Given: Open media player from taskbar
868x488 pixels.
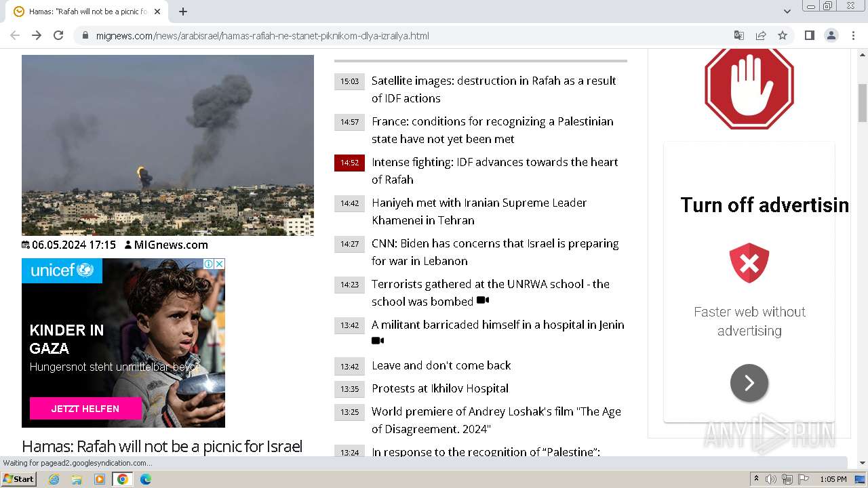Looking at the screenshot, I should pyautogui.click(x=100, y=479).
